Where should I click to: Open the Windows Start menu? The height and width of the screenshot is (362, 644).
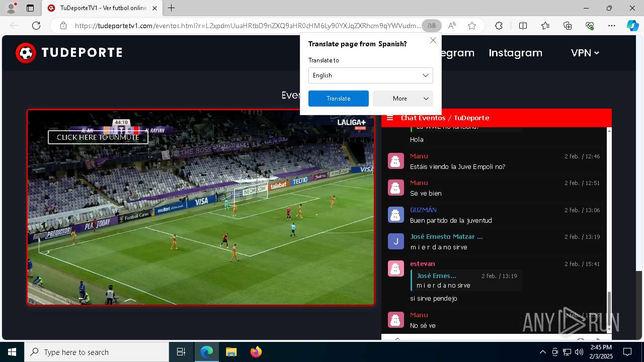coord(12,352)
